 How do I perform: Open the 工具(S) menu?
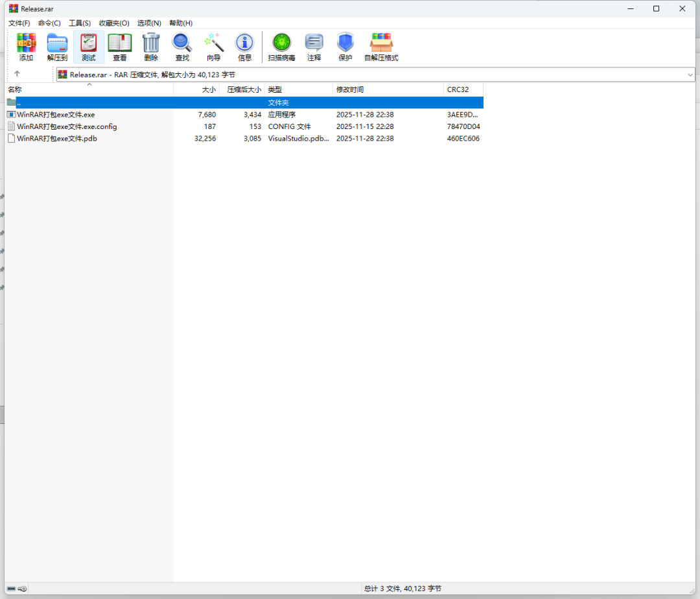point(80,23)
